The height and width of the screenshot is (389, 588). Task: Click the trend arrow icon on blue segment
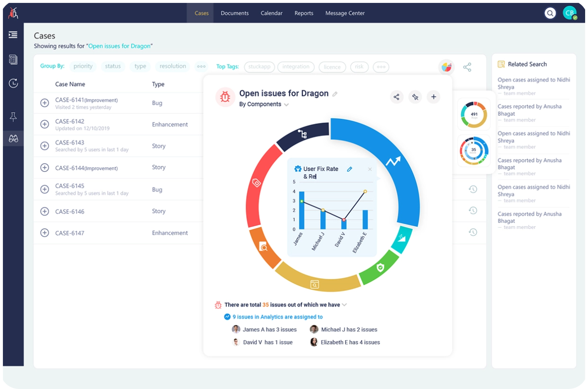tap(393, 161)
